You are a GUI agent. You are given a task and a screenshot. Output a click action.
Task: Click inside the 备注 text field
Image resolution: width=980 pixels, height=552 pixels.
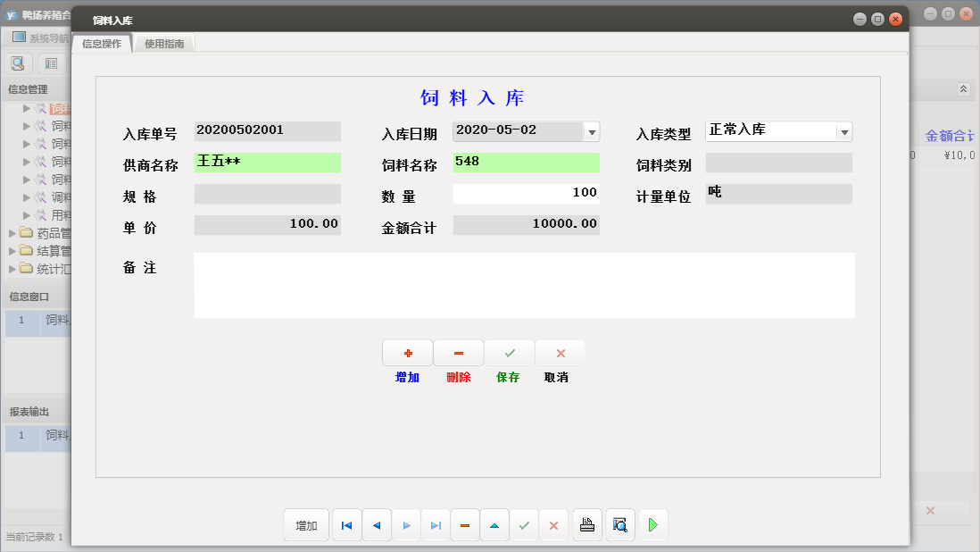click(524, 286)
